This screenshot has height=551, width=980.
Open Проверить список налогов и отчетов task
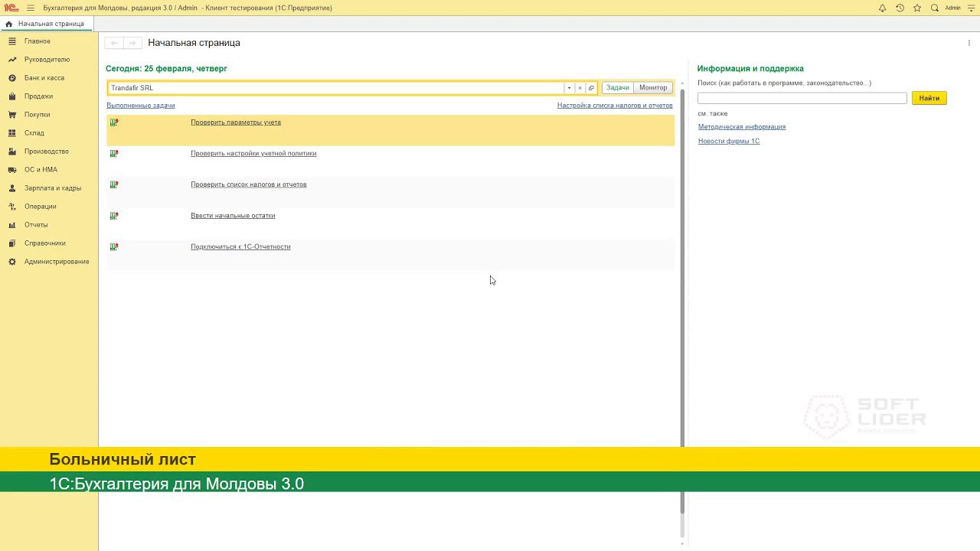249,184
